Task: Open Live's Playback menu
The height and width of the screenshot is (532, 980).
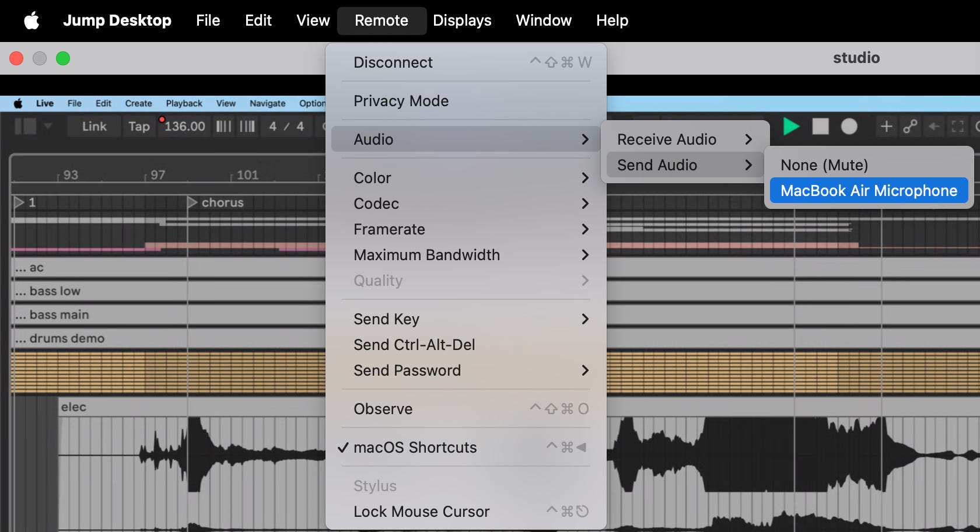Action: [184, 103]
